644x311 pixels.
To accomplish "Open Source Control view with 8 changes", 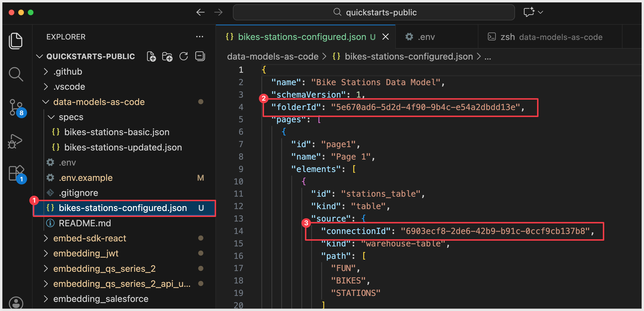I will point(16,107).
